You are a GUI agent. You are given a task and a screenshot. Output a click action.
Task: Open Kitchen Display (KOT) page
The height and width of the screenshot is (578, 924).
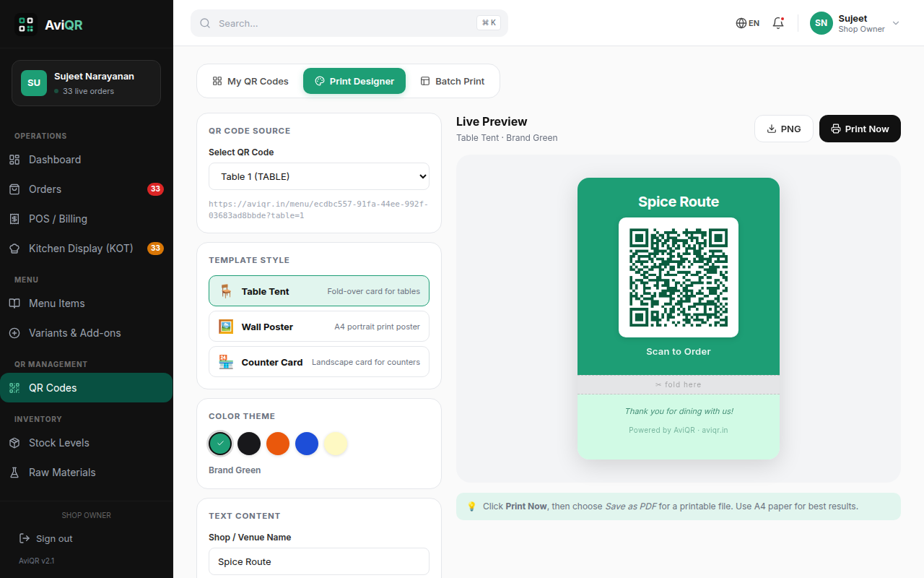pyautogui.click(x=87, y=249)
